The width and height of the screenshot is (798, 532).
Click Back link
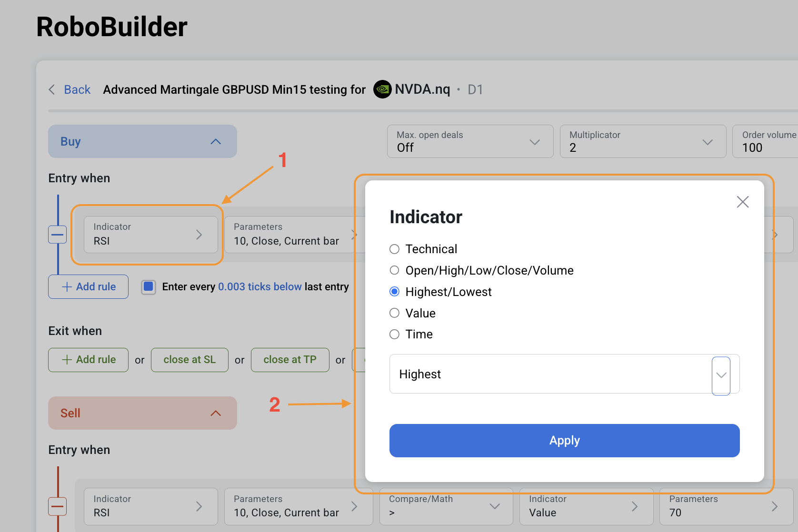[77, 89]
